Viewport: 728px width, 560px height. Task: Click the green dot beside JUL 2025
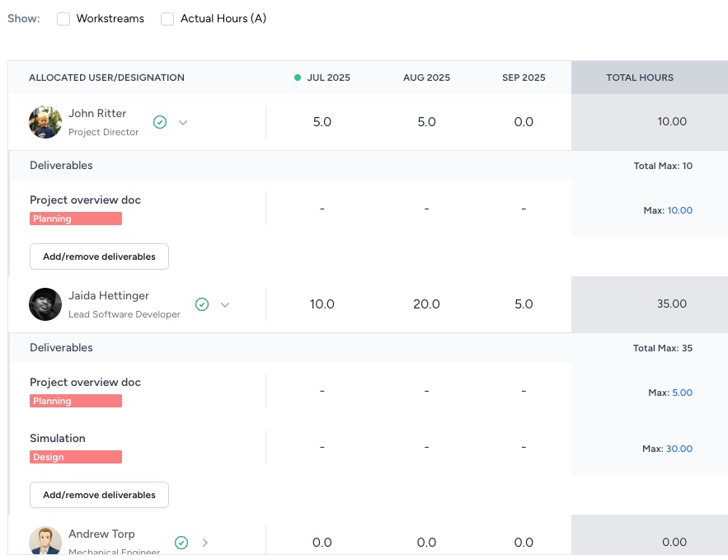point(298,78)
